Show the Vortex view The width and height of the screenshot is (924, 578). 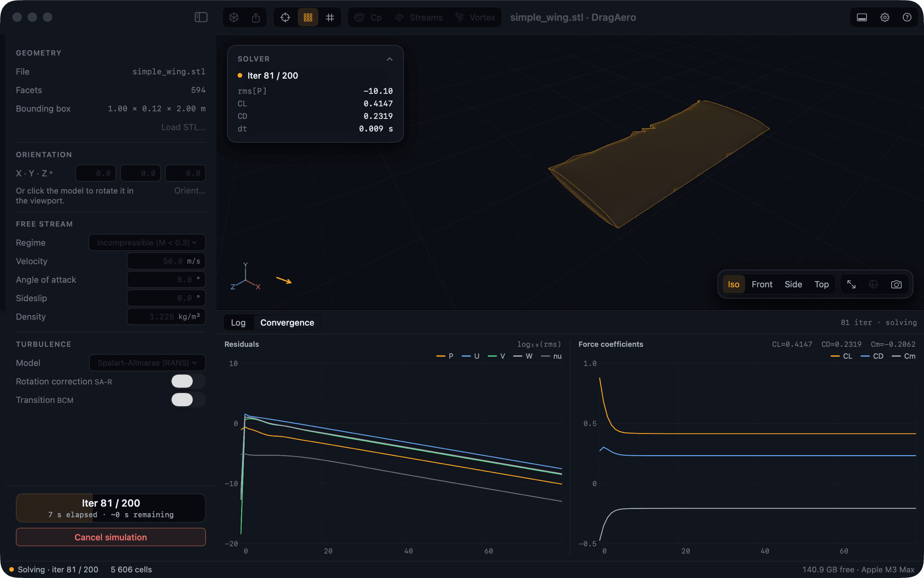coord(475,17)
